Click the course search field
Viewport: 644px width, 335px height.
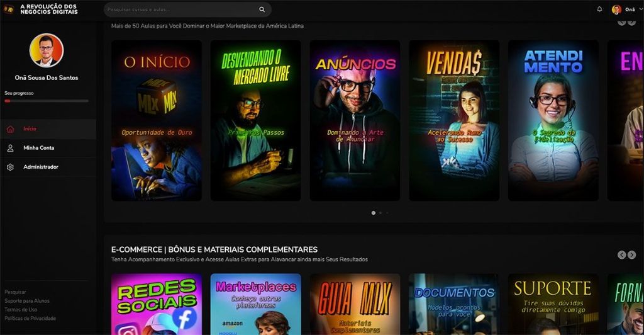point(187,9)
